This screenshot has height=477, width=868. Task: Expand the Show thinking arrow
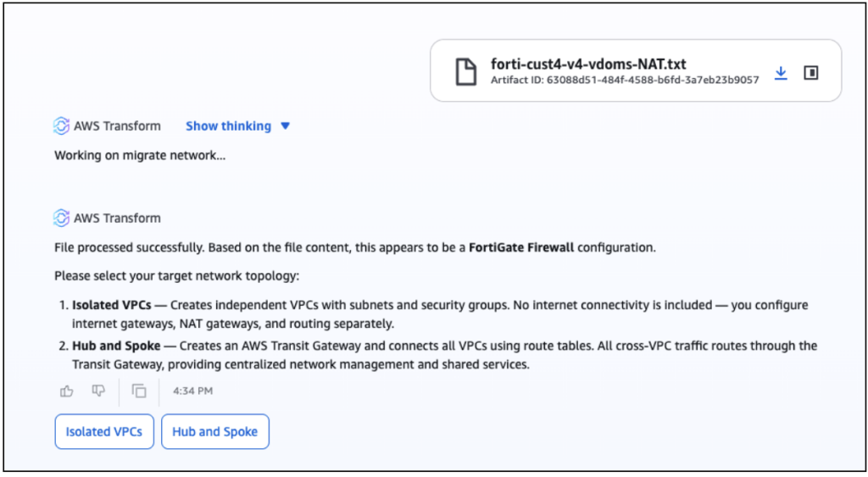point(285,126)
